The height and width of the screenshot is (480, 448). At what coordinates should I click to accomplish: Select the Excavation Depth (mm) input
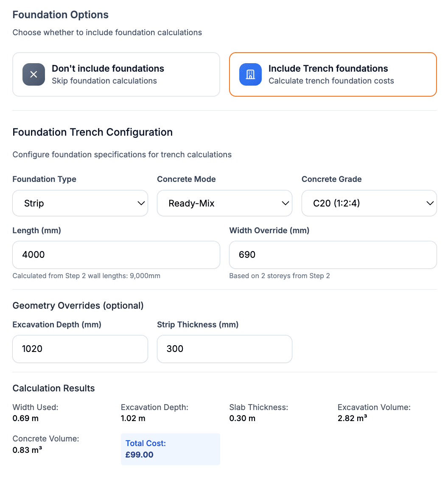(x=80, y=349)
